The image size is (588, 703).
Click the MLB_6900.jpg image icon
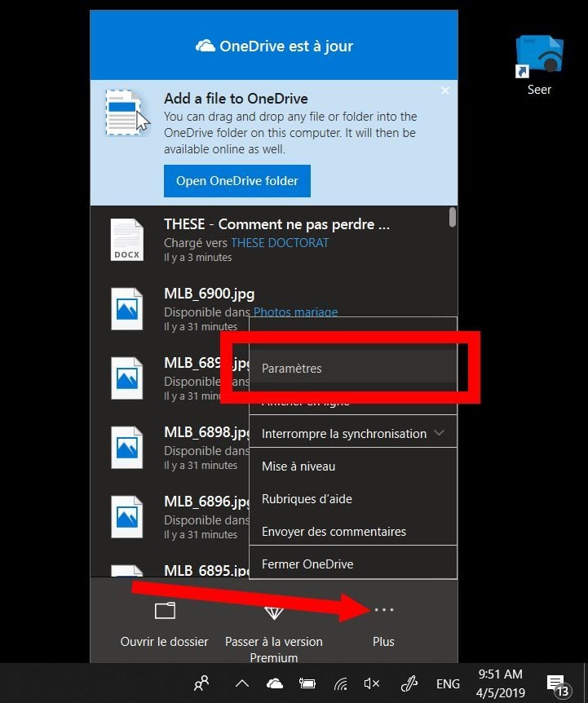click(x=127, y=309)
